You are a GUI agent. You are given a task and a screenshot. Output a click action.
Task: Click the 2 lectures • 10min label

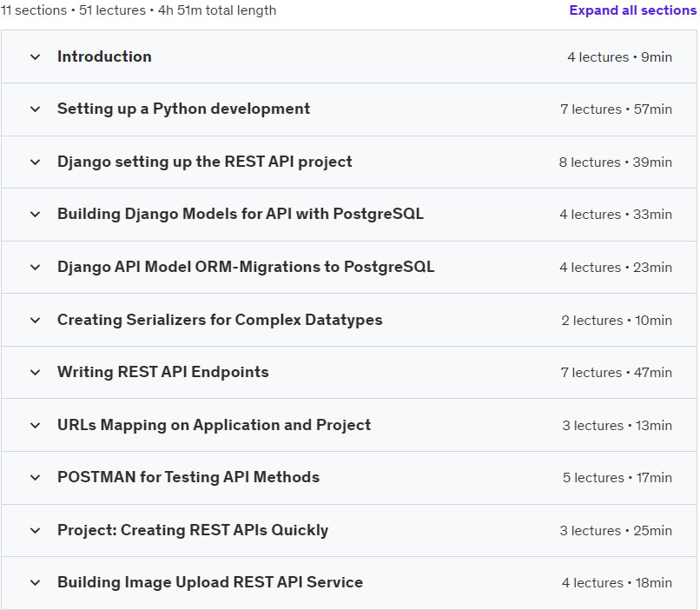point(617,321)
